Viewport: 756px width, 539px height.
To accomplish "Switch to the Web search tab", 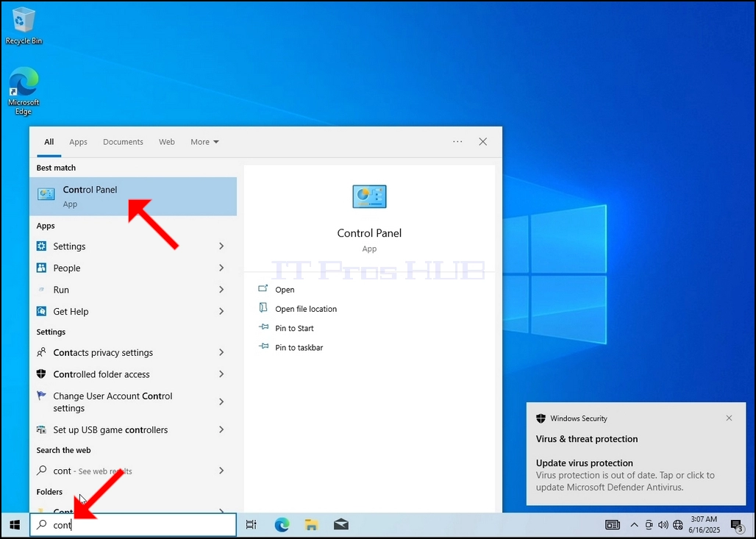I will click(x=167, y=142).
